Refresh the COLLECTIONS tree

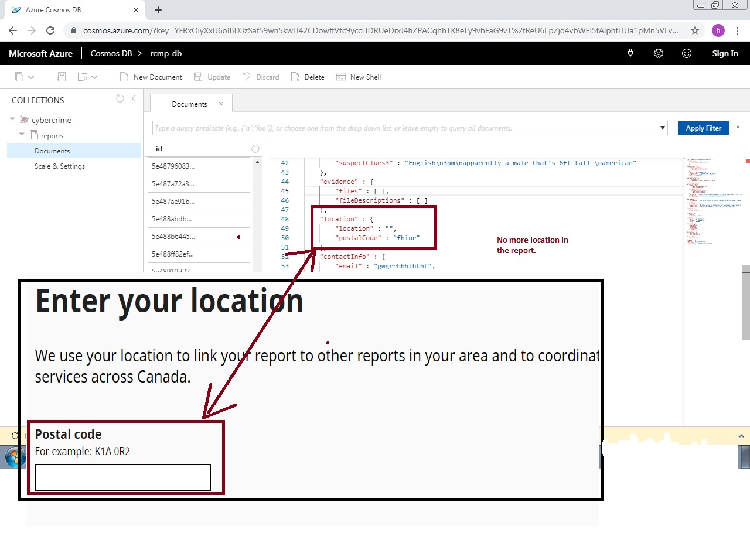(120, 98)
